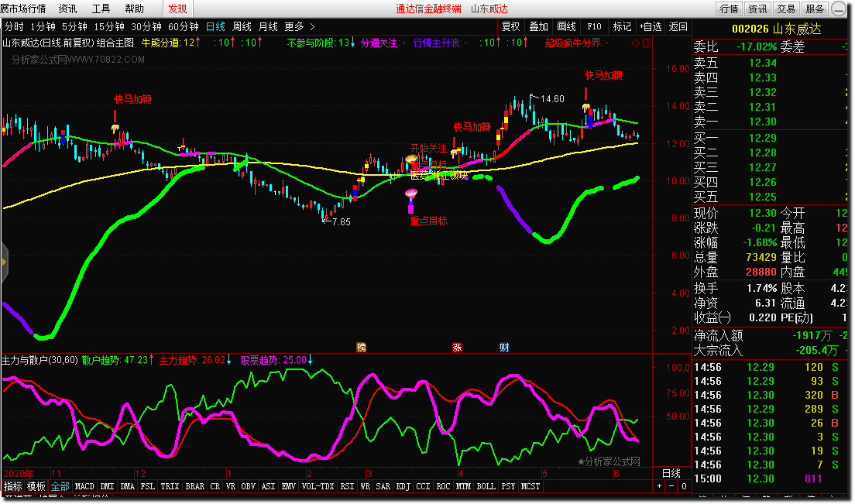Screen dimensions: 855x504
Task: Select the DMI indicator
Action: [108, 486]
